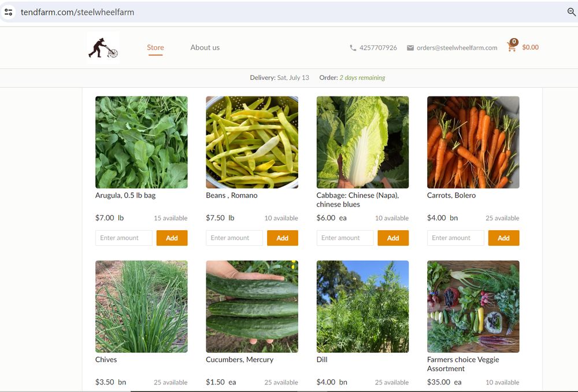Add Carrots, Bolero to the cart
This screenshot has height=392, width=578.
(x=503, y=238)
